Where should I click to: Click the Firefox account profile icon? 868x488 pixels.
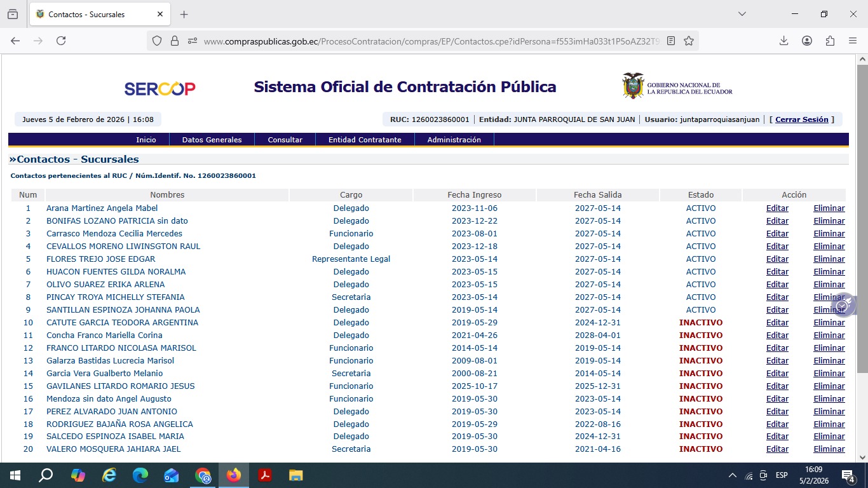coord(807,41)
